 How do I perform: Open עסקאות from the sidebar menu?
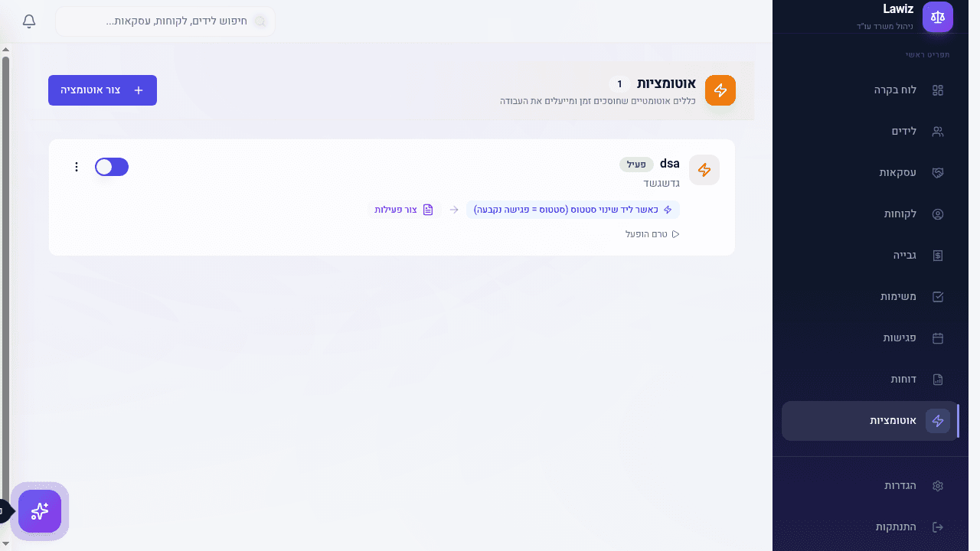click(x=897, y=173)
